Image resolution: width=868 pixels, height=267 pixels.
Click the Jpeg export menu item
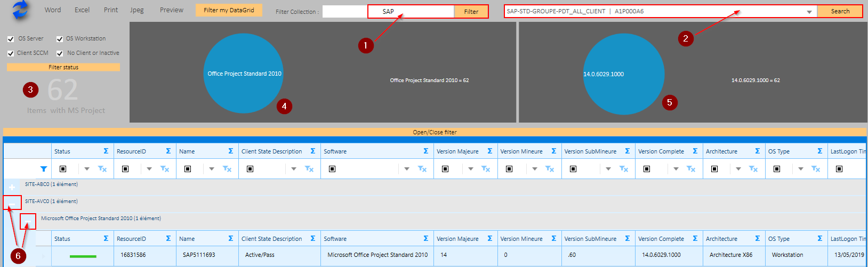[x=137, y=10]
